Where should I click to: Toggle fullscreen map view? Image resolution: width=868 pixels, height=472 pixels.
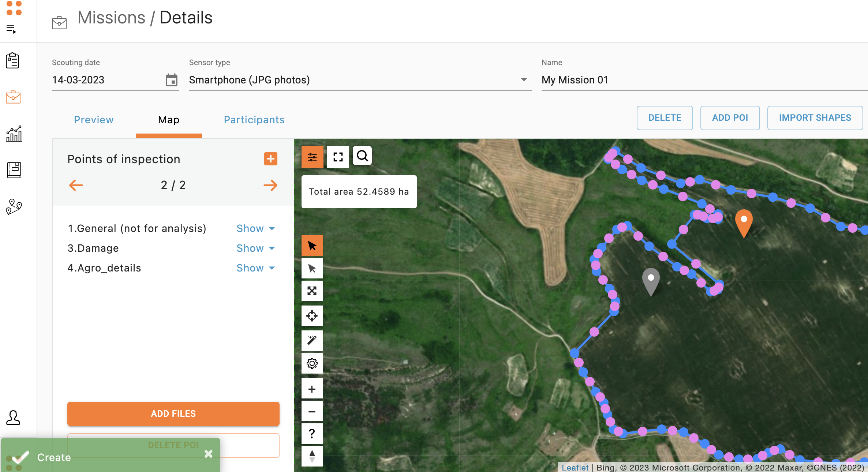point(338,157)
